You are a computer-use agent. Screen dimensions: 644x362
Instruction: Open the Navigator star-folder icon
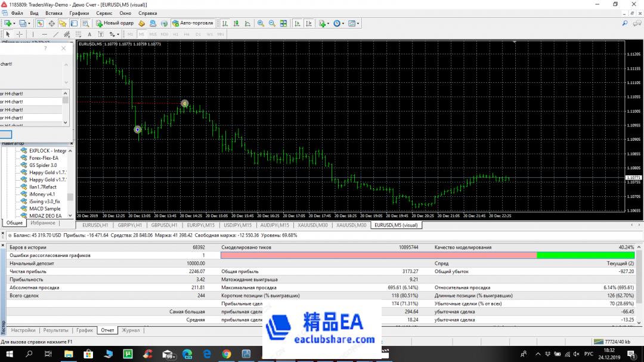[x=63, y=23]
